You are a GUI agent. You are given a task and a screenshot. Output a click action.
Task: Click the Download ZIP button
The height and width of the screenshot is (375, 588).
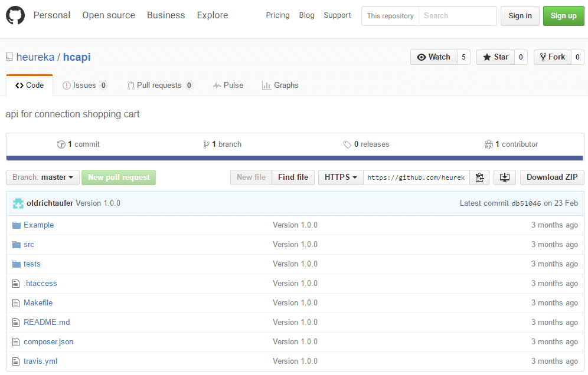pyautogui.click(x=552, y=177)
